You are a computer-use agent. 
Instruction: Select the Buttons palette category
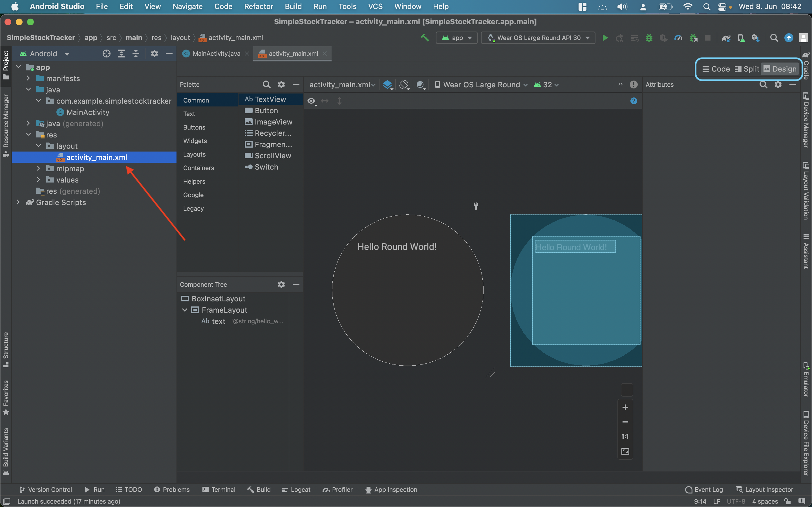point(194,127)
